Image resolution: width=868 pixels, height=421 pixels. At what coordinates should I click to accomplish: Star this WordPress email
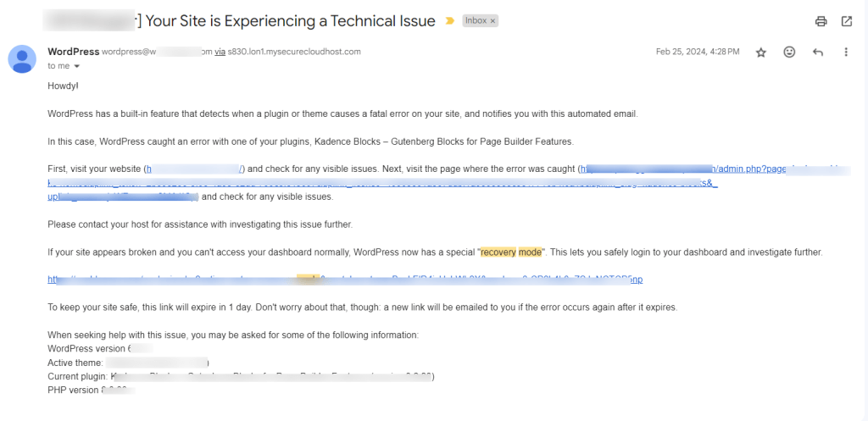point(761,52)
